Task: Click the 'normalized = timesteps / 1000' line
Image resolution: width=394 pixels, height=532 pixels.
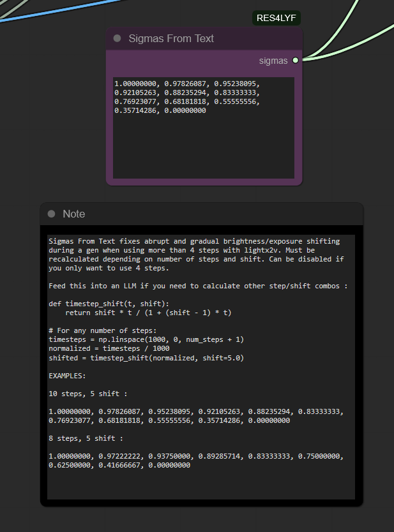Action: coord(109,348)
